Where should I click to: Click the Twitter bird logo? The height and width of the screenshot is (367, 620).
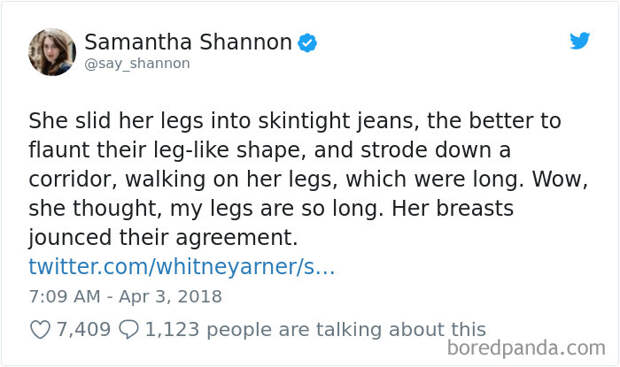point(580,41)
